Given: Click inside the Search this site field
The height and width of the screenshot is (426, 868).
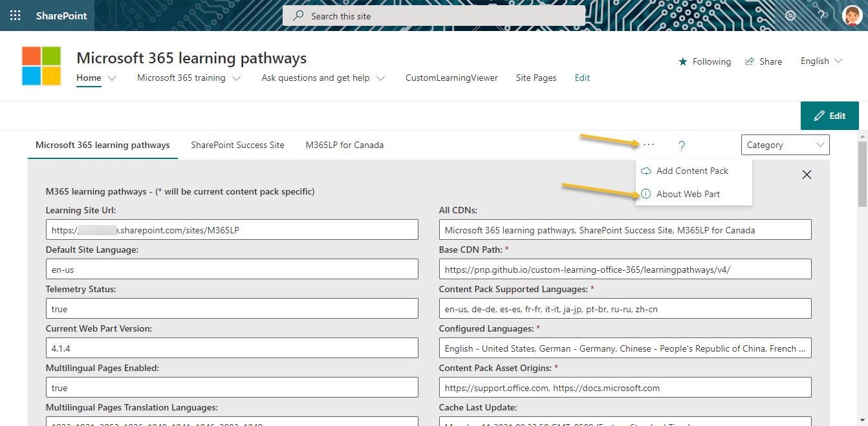Looking at the screenshot, I should (x=433, y=16).
